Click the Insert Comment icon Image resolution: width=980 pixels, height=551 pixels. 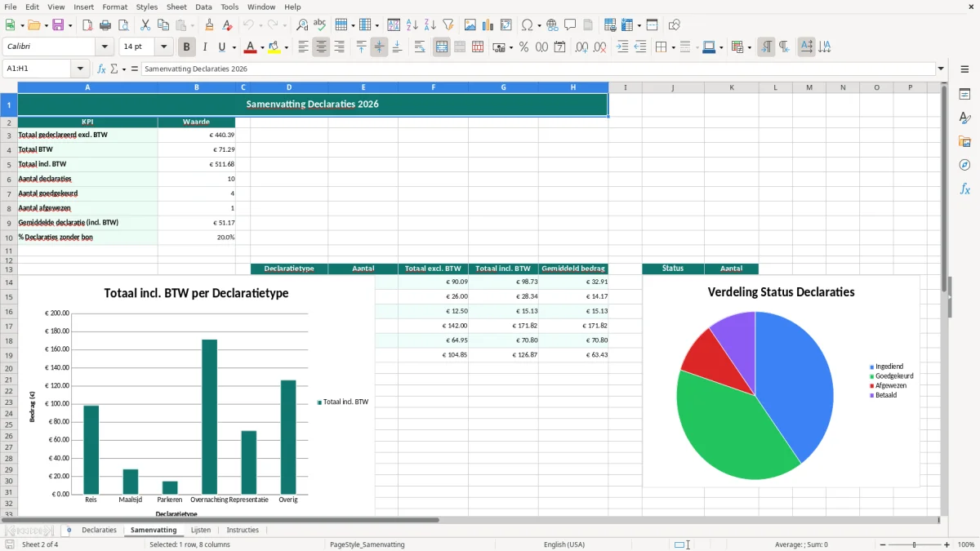coord(570,25)
